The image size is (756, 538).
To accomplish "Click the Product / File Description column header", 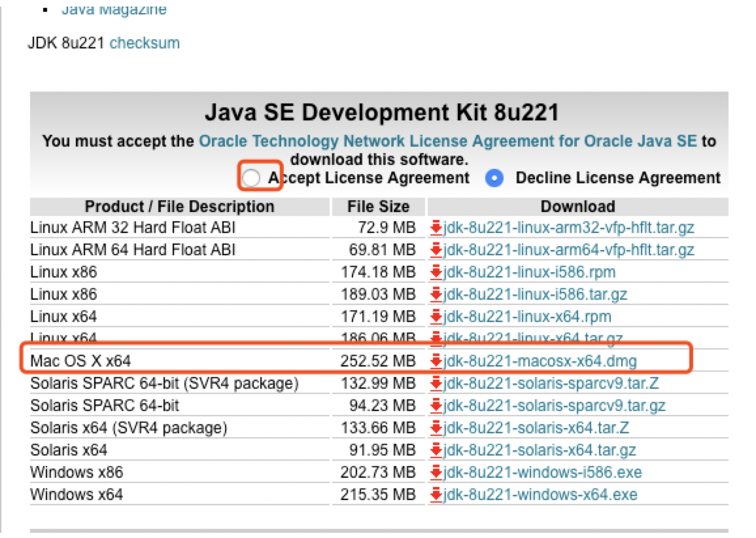I will coord(179,207).
